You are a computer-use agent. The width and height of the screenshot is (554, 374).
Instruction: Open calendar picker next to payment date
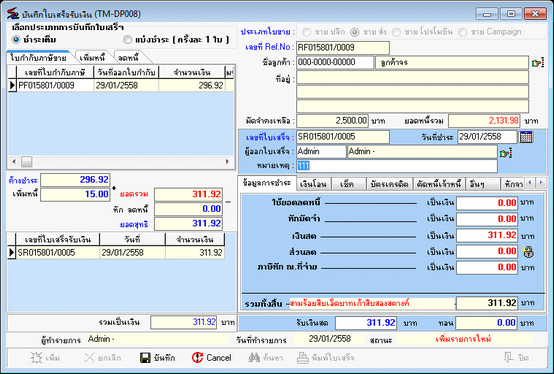tap(526, 137)
